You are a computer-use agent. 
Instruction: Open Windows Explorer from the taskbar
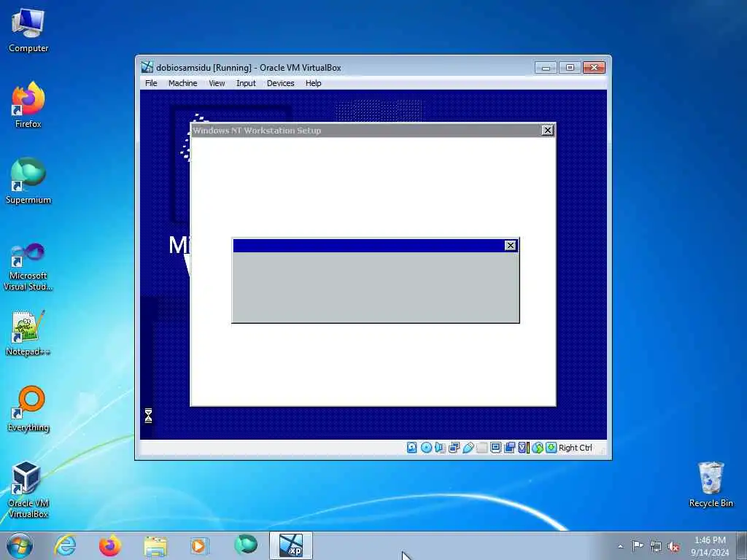[155, 545]
